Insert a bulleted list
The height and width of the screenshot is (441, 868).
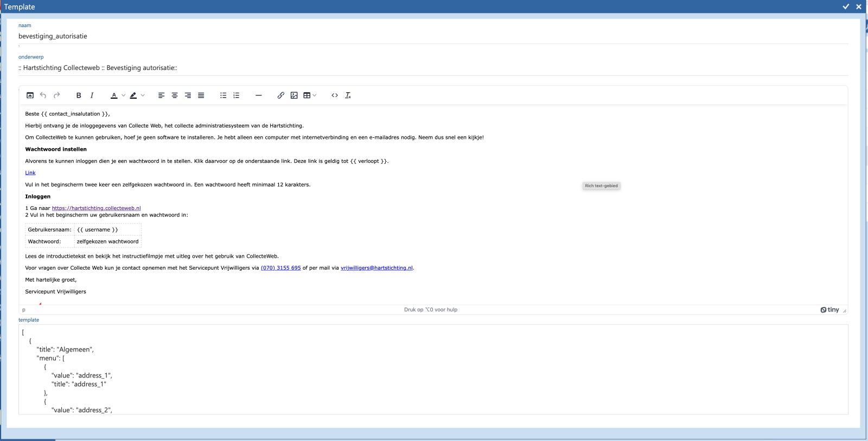(x=223, y=95)
